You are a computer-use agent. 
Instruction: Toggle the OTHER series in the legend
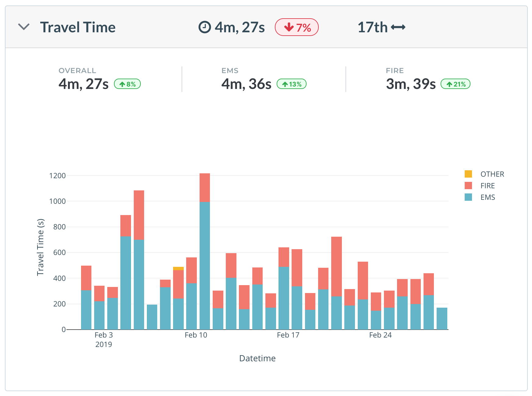(492, 174)
